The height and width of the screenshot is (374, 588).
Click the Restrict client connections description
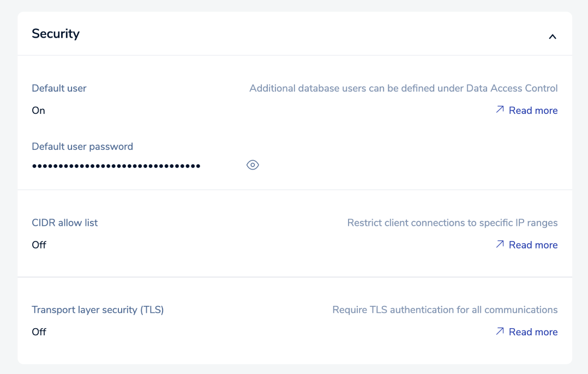tap(452, 222)
